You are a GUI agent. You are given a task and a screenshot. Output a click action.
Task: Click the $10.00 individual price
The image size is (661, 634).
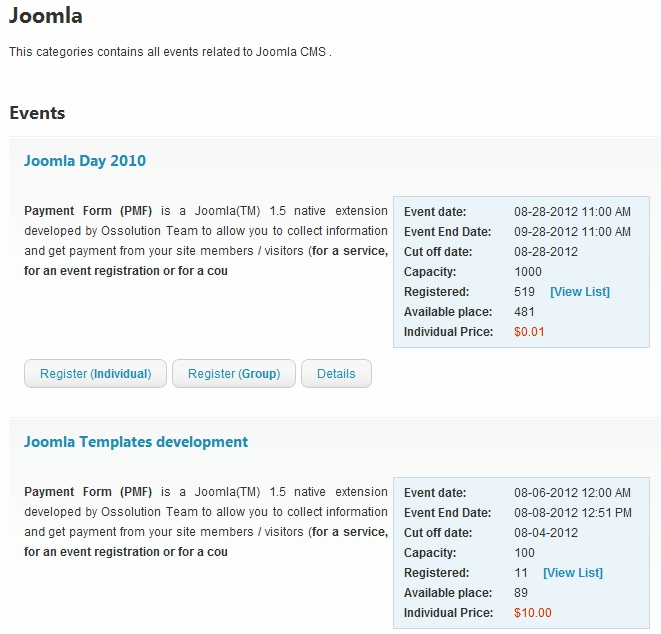[x=532, y=613]
